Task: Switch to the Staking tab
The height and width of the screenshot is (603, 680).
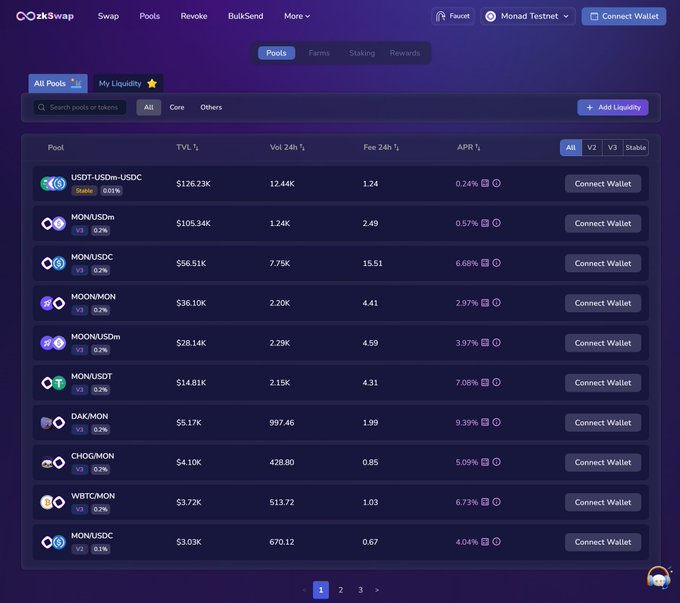Action: coord(362,53)
